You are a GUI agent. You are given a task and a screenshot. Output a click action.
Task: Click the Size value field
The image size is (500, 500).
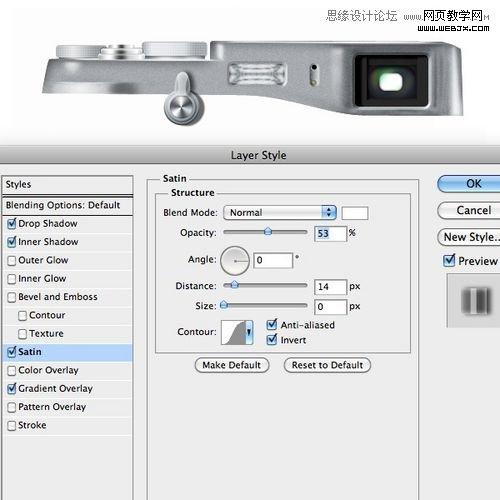click(x=330, y=307)
